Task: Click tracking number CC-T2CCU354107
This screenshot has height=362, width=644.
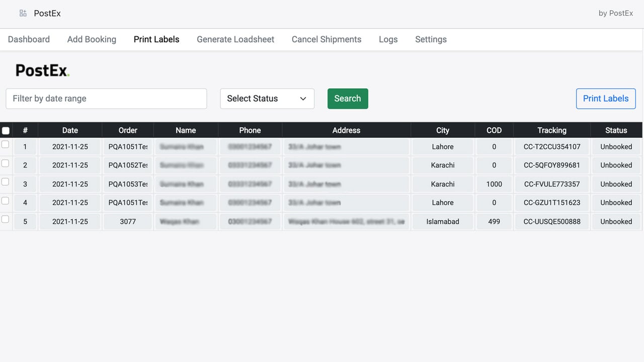Action: (552, 147)
